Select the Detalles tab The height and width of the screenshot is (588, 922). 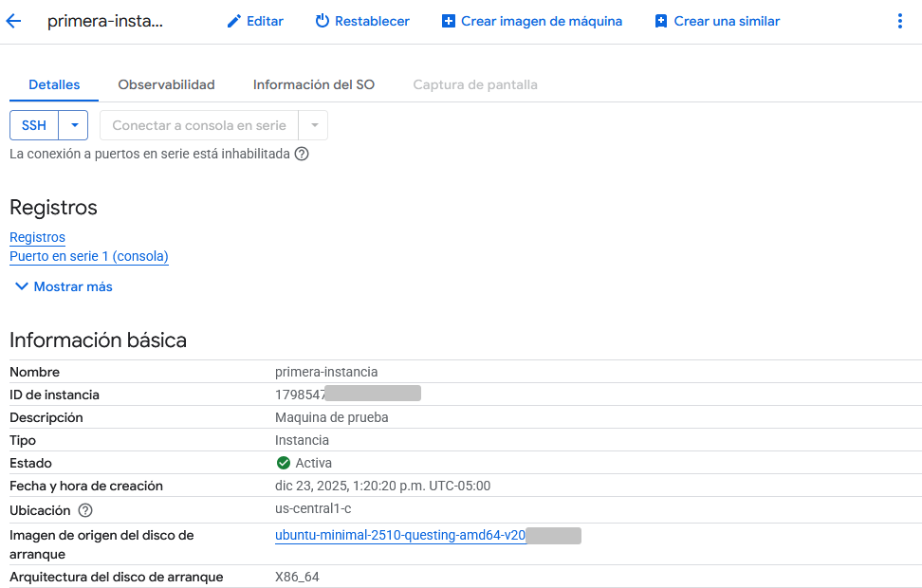[x=54, y=84]
